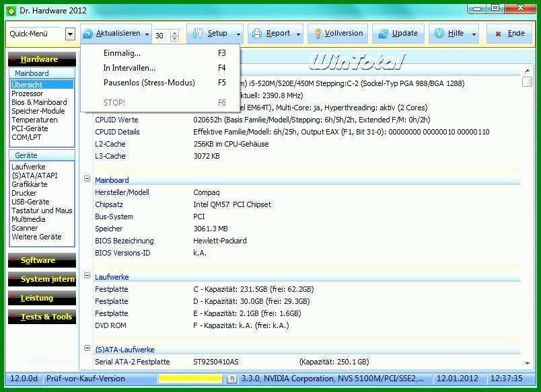Click the Setup tools icon
This screenshot has width=541, height=392.
[x=198, y=34]
